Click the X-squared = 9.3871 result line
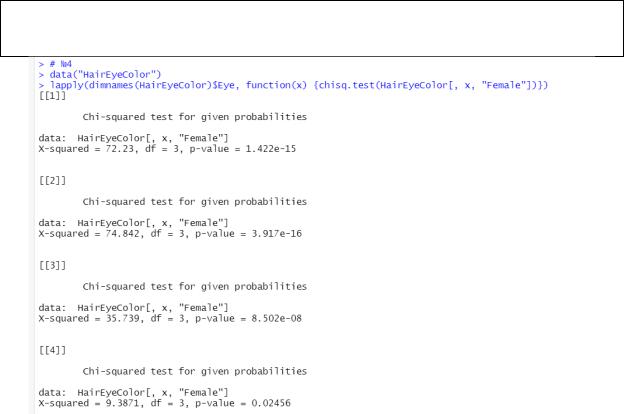The height and width of the screenshot is (414, 624). point(165,403)
